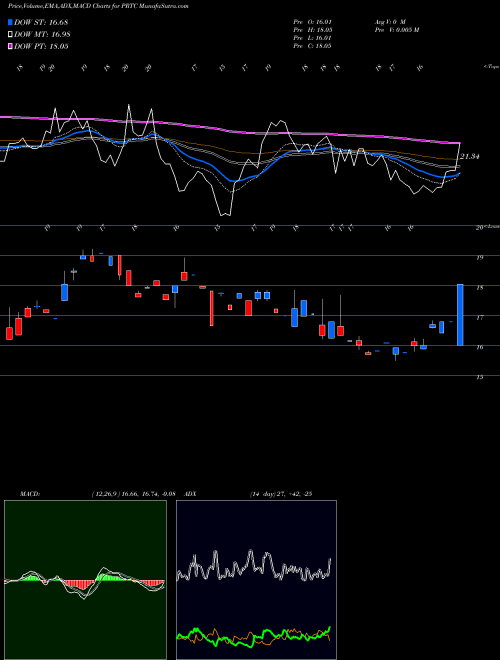Click the 'Pre V: 0.005 M' text
The width and height of the screenshot is (500, 660).
396,30
